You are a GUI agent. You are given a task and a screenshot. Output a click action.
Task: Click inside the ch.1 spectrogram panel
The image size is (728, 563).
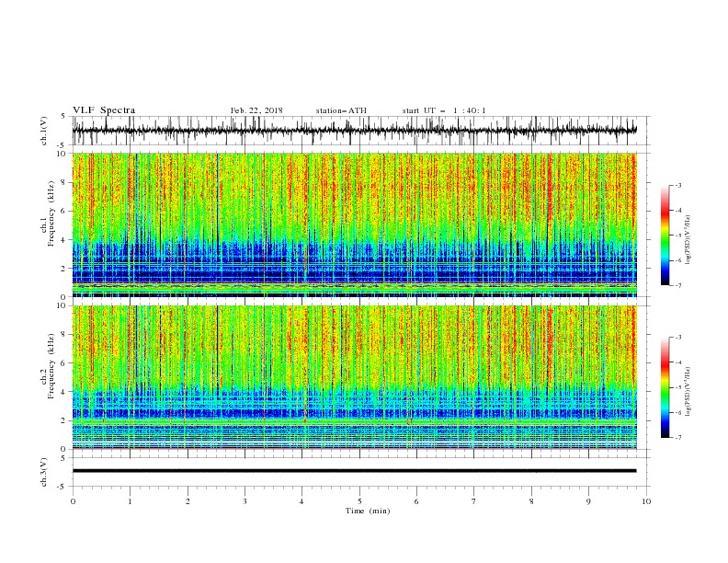pyautogui.click(x=354, y=224)
